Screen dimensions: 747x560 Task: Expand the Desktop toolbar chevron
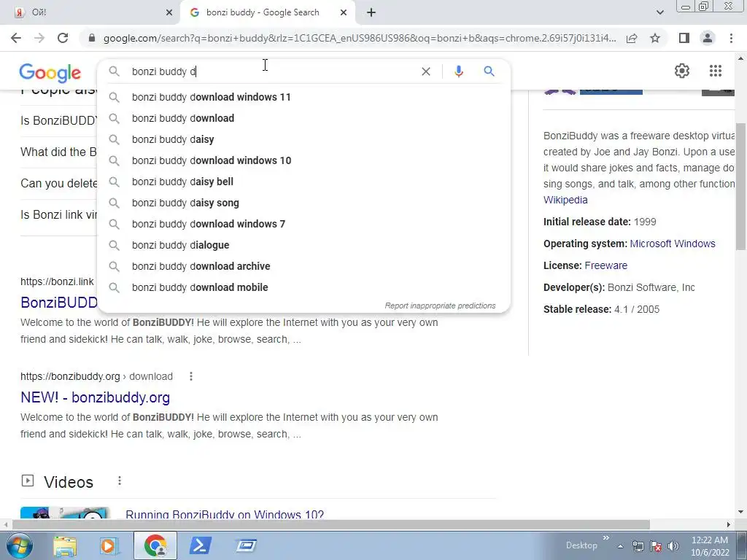(606, 538)
